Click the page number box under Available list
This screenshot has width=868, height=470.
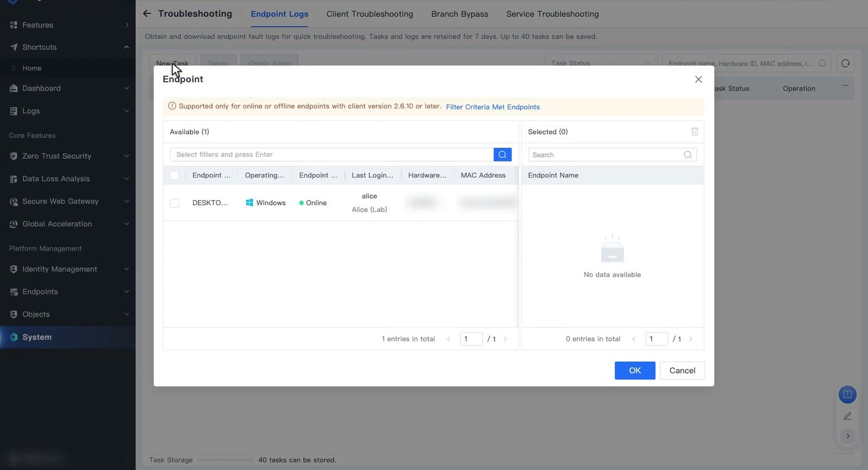click(471, 339)
